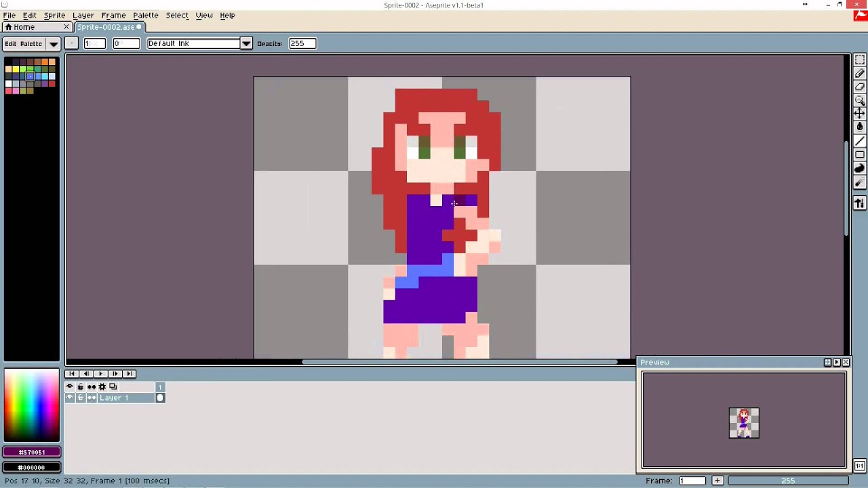The image size is (868, 488).
Task: Click the brush angle input field
Action: (x=125, y=43)
